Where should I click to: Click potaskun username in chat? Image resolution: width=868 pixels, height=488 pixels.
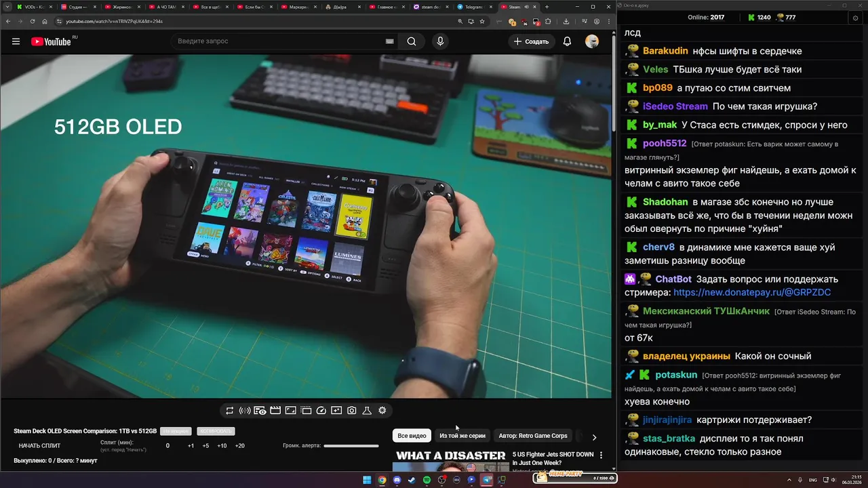[x=676, y=375]
